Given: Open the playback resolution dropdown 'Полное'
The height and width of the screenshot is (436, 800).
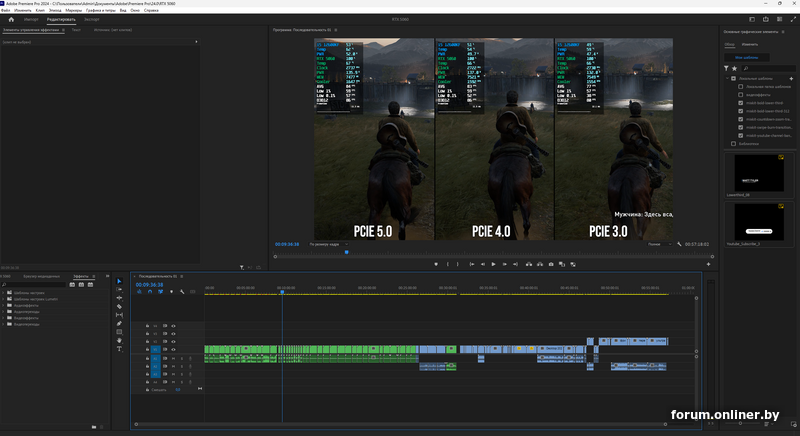Looking at the screenshot, I should pos(658,244).
